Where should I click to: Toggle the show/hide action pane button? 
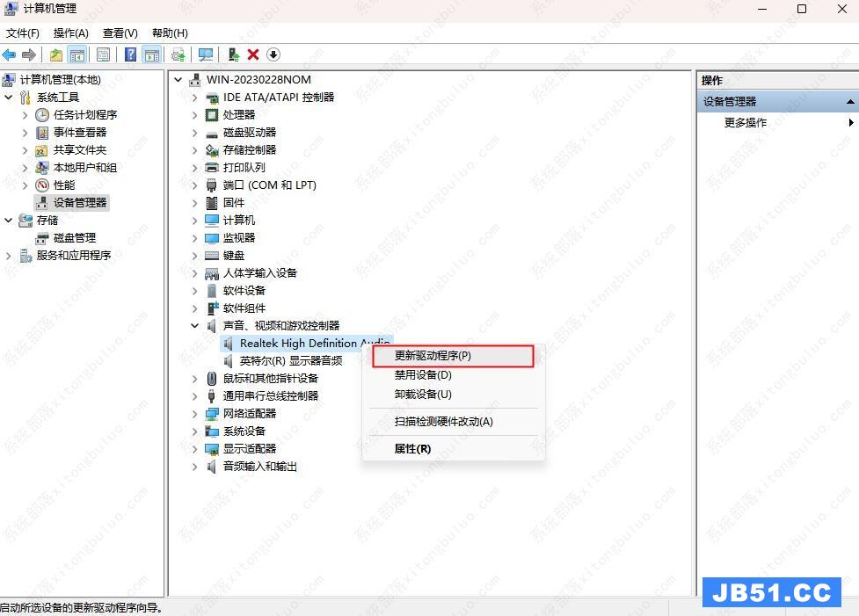pos(152,54)
